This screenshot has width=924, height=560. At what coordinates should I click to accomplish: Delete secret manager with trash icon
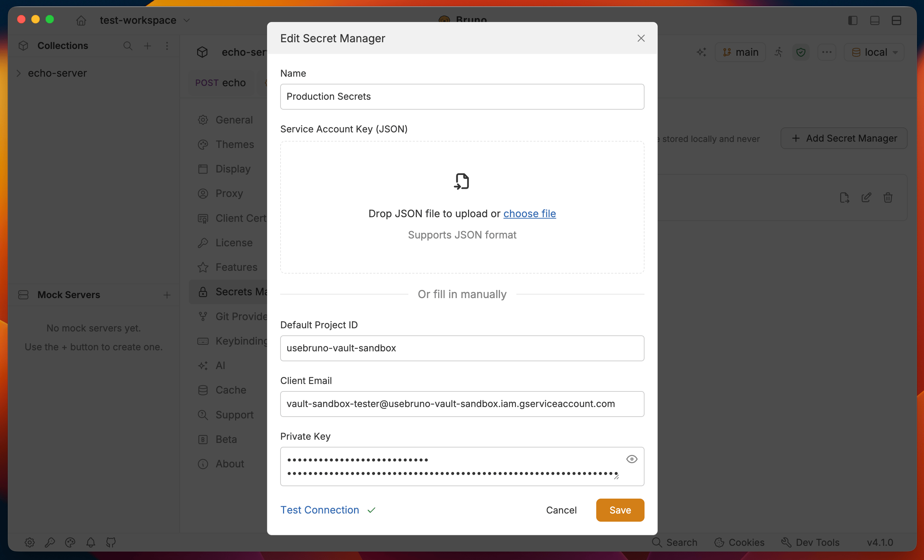coord(888,198)
